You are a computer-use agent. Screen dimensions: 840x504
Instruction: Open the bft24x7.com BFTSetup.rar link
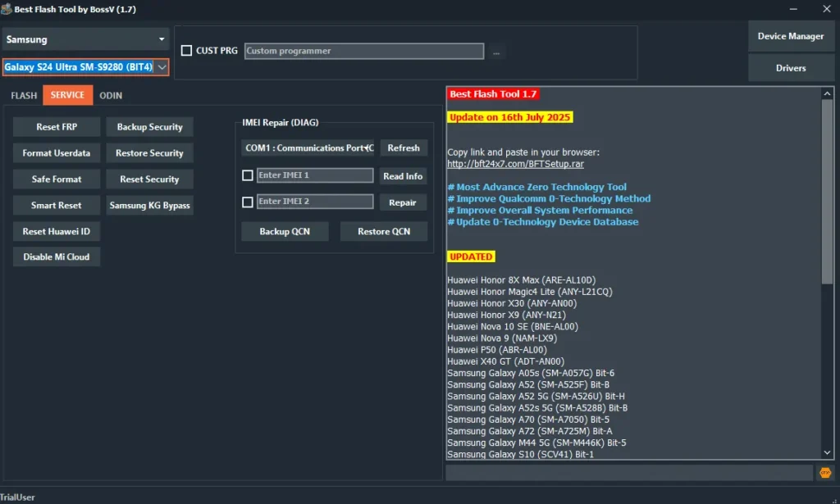pyautogui.click(x=515, y=164)
